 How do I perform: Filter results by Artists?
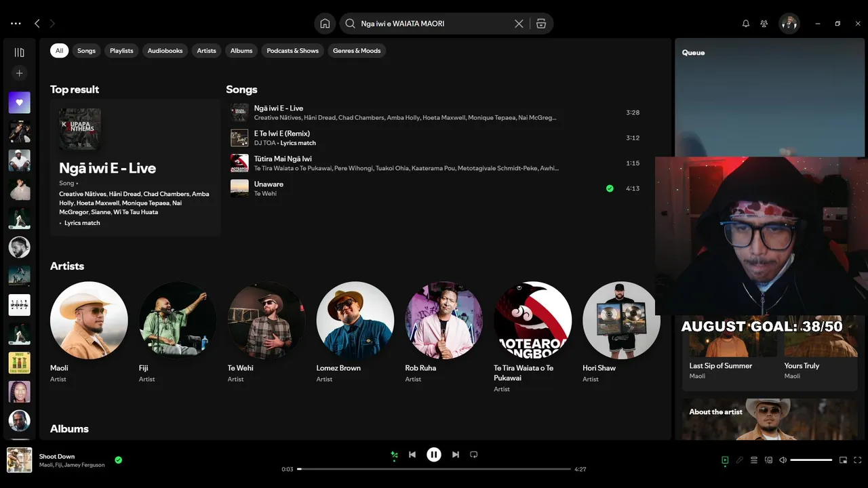tap(206, 51)
